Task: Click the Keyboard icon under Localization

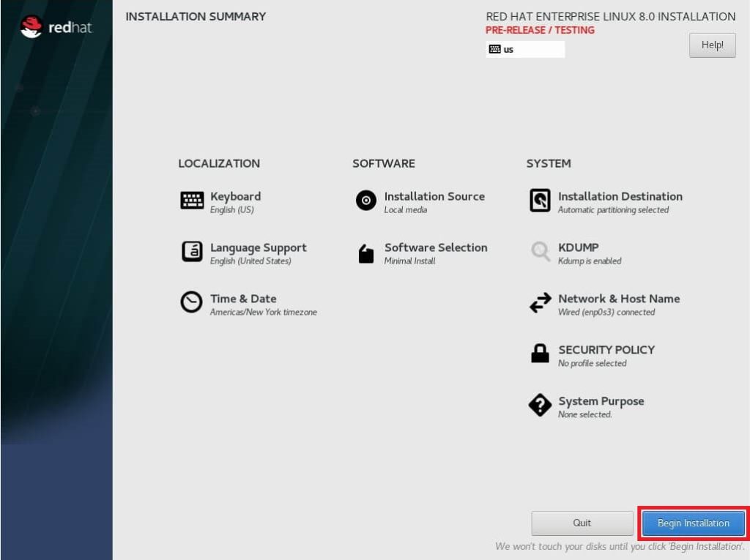Action: tap(192, 201)
